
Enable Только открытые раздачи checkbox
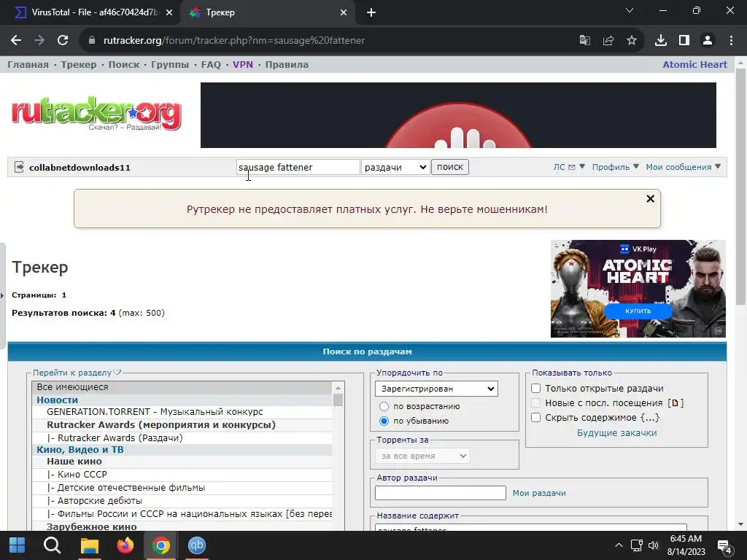tap(536, 389)
